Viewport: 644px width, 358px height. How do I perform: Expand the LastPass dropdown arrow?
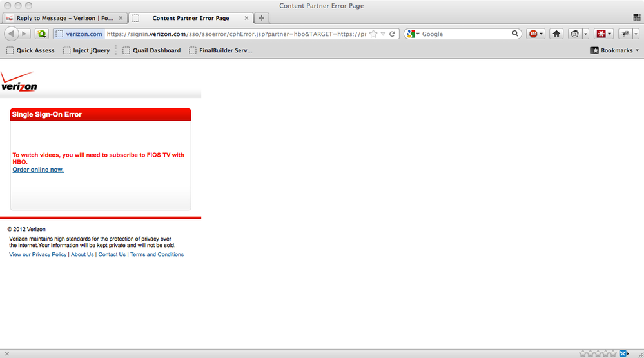pos(609,34)
